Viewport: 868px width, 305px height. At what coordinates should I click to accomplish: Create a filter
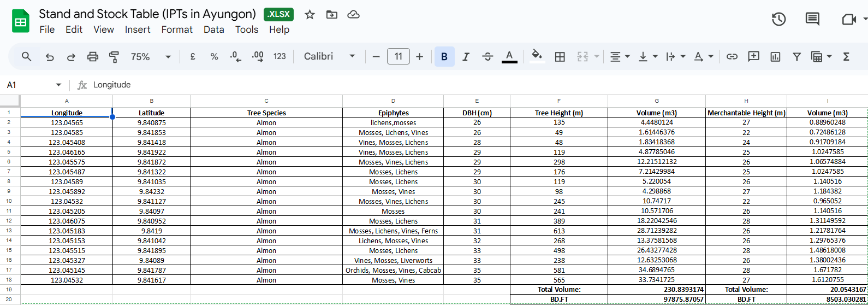pos(796,56)
